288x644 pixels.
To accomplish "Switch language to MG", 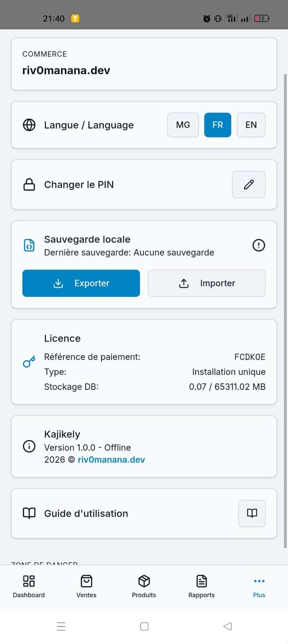I will click(x=183, y=125).
